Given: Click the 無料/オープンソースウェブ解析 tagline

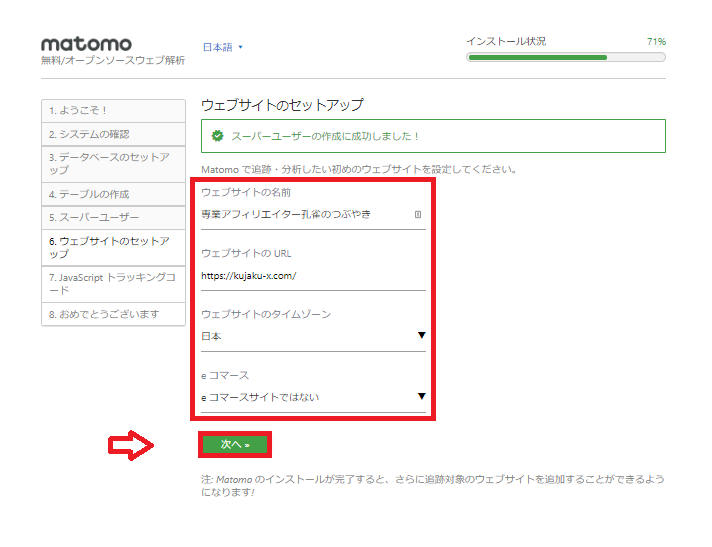Looking at the screenshot, I should (113, 60).
